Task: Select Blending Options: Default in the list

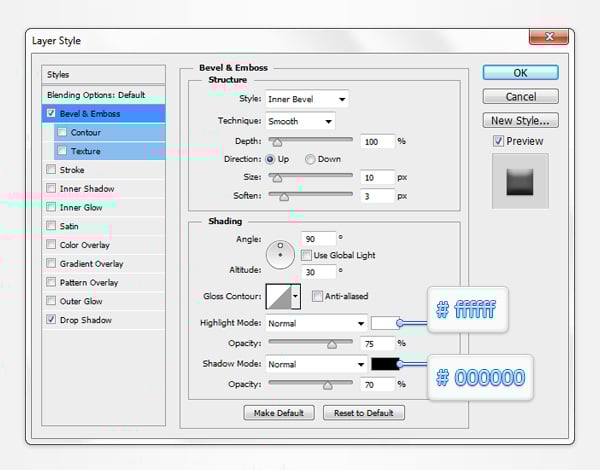Action: click(x=95, y=95)
